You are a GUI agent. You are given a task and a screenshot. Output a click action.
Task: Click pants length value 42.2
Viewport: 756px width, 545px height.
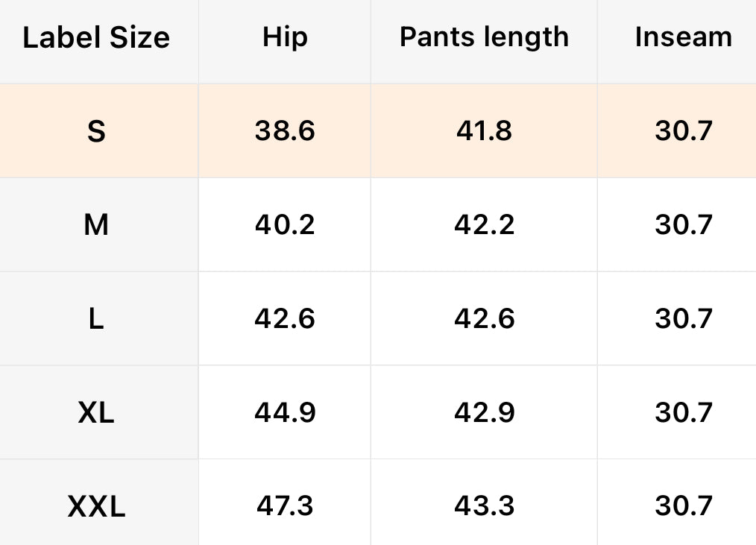coord(484,224)
